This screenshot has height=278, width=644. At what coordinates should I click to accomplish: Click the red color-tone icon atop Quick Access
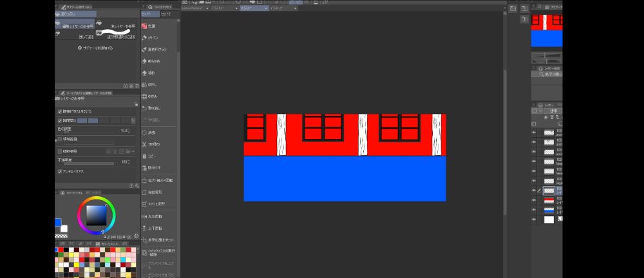[144, 26]
